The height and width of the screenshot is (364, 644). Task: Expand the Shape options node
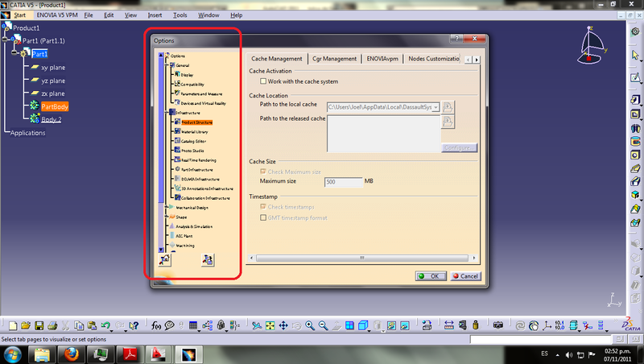pos(167,217)
